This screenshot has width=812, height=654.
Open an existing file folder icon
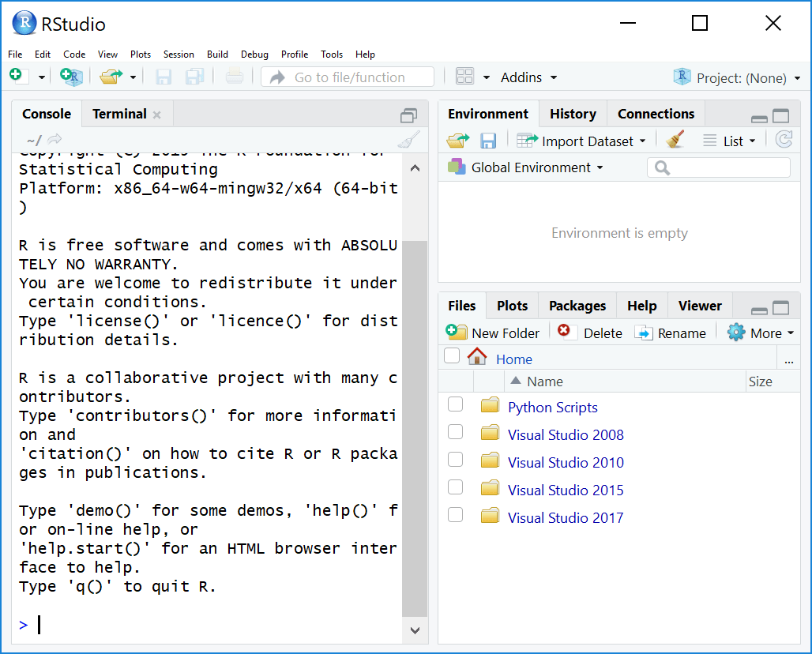tap(111, 77)
